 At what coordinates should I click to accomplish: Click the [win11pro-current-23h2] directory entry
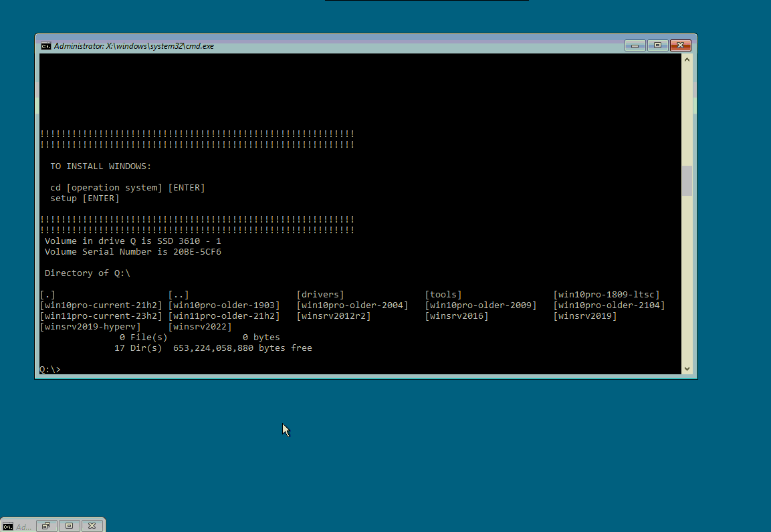tap(101, 316)
